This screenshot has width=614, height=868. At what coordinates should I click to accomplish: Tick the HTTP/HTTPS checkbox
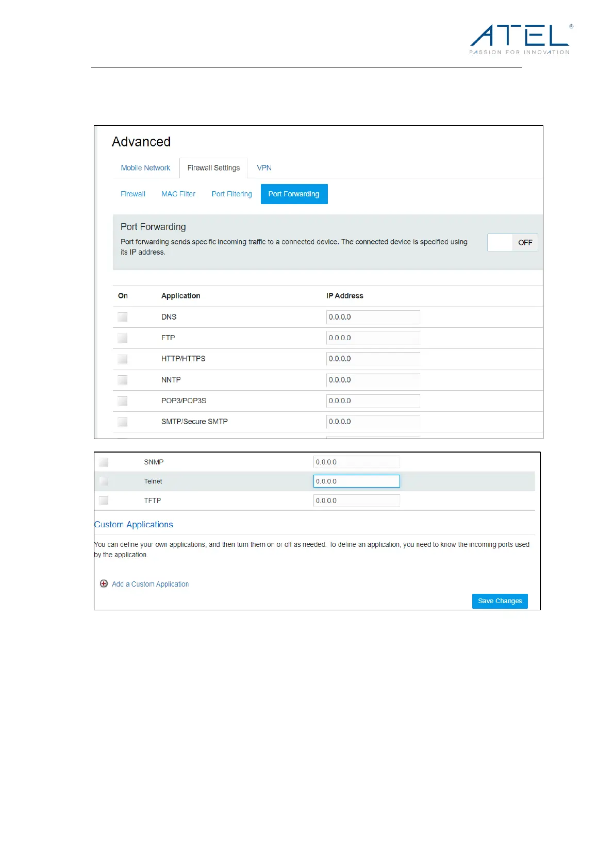122,359
